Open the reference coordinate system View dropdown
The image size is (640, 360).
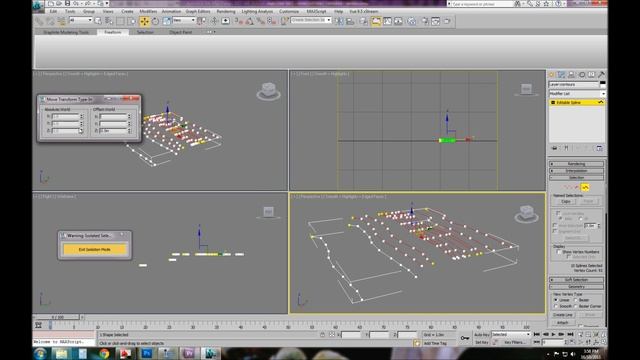pyautogui.click(x=184, y=20)
